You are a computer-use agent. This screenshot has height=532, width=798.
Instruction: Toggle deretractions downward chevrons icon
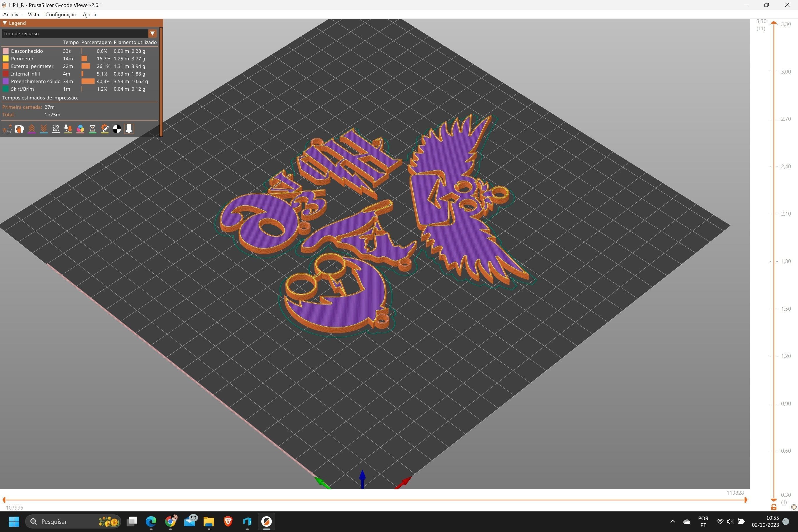coord(44,129)
